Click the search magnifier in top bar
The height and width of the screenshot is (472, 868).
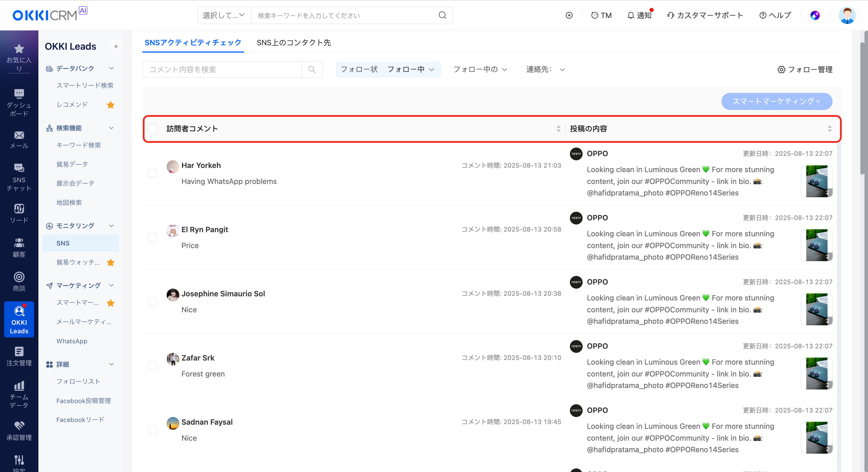(443, 15)
